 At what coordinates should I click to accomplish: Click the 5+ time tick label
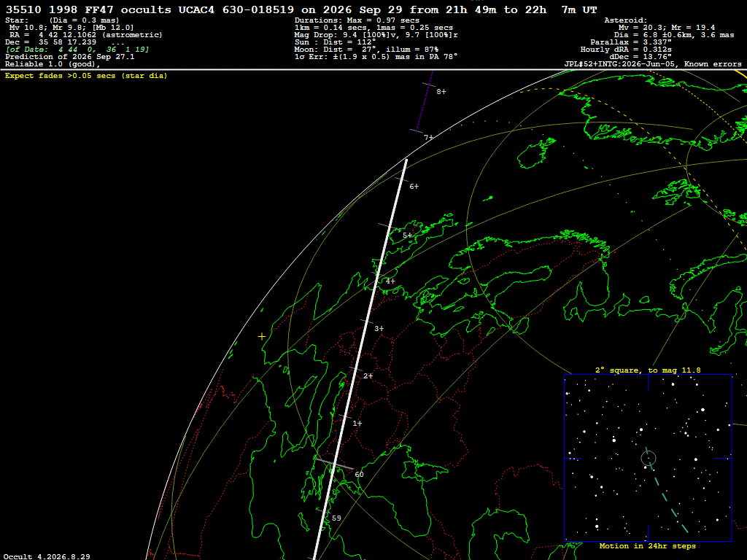pos(407,236)
